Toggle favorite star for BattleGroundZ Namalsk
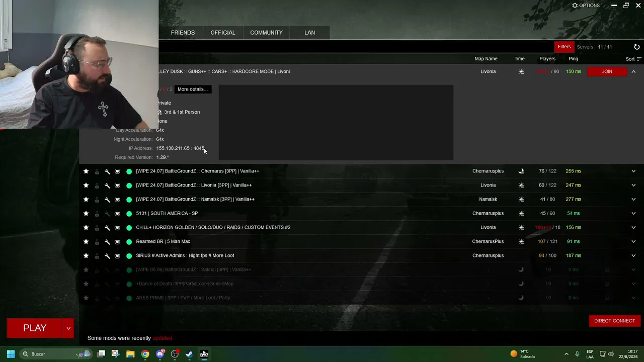 [x=86, y=199]
